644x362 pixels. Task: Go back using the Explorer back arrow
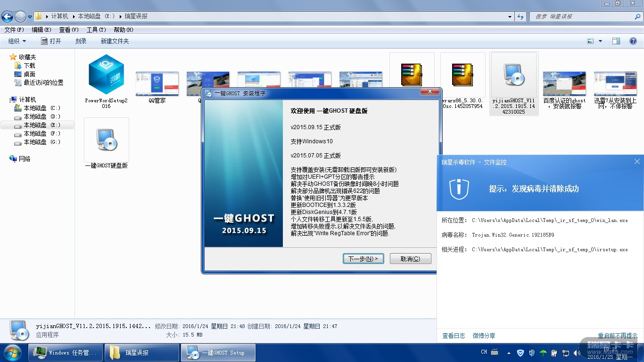7,16
